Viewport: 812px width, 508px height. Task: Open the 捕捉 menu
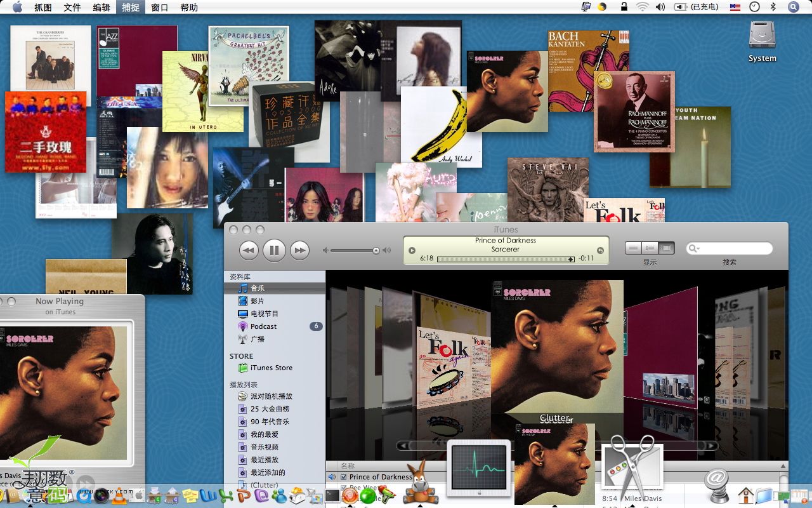[131, 7]
